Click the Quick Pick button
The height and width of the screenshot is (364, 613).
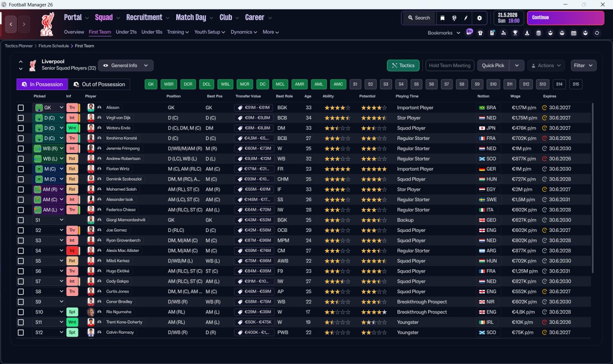point(493,66)
